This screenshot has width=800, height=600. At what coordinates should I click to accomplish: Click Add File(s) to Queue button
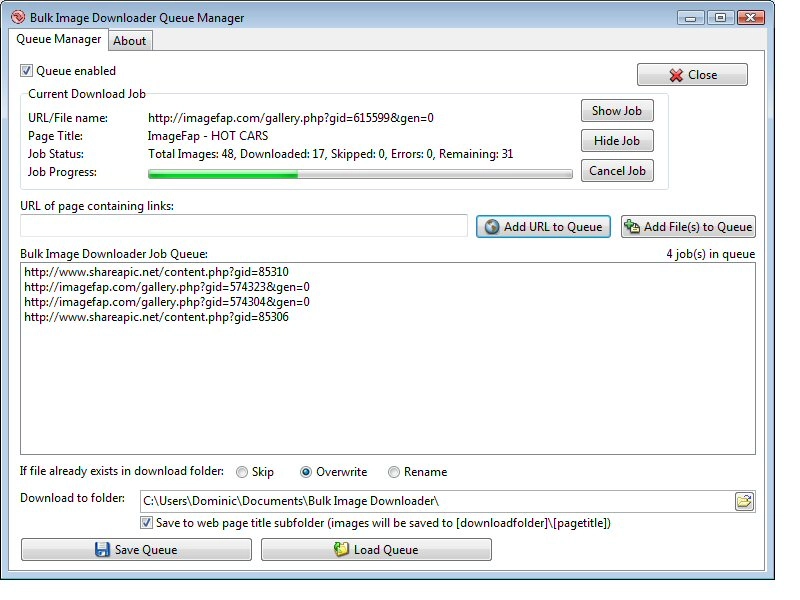click(688, 227)
